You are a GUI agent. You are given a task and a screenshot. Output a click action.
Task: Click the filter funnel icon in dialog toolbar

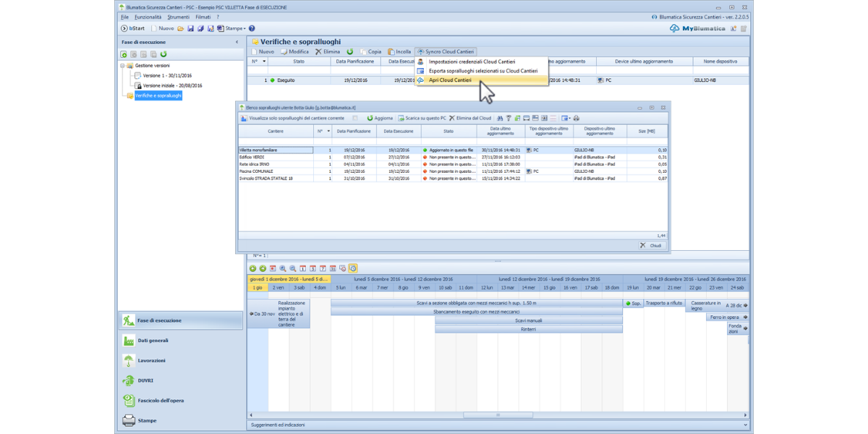click(x=509, y=118)
